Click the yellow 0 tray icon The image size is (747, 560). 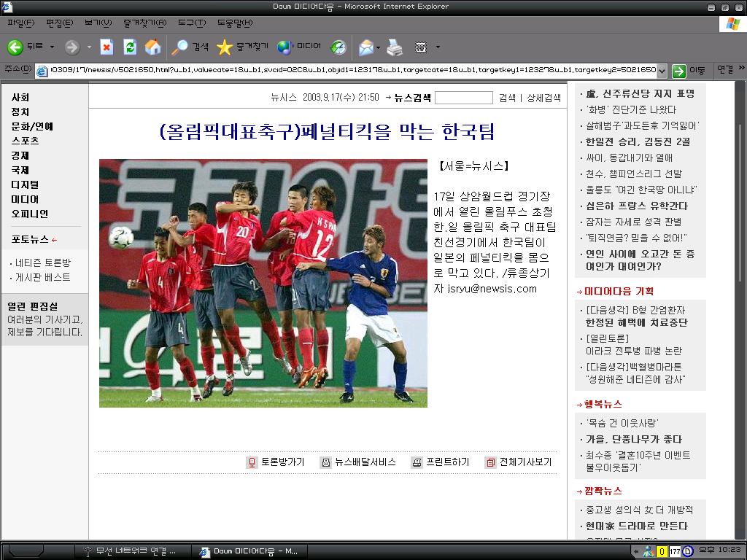[661, 551]
